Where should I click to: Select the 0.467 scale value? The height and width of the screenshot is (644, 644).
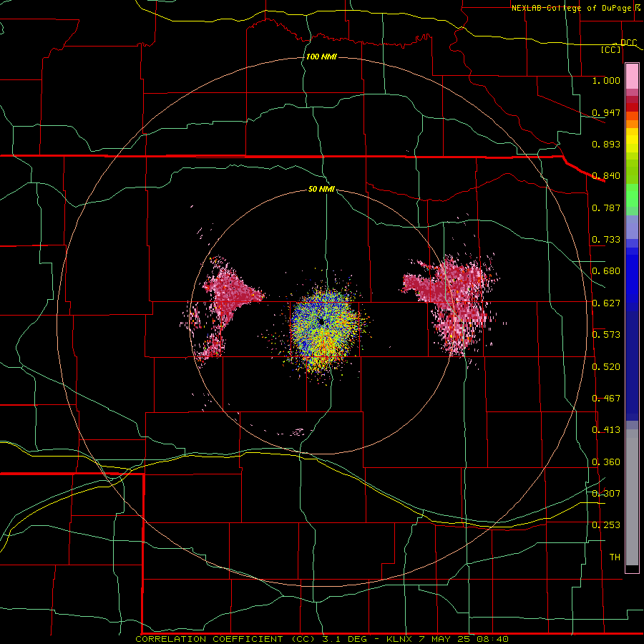click(x=606, y=399)
